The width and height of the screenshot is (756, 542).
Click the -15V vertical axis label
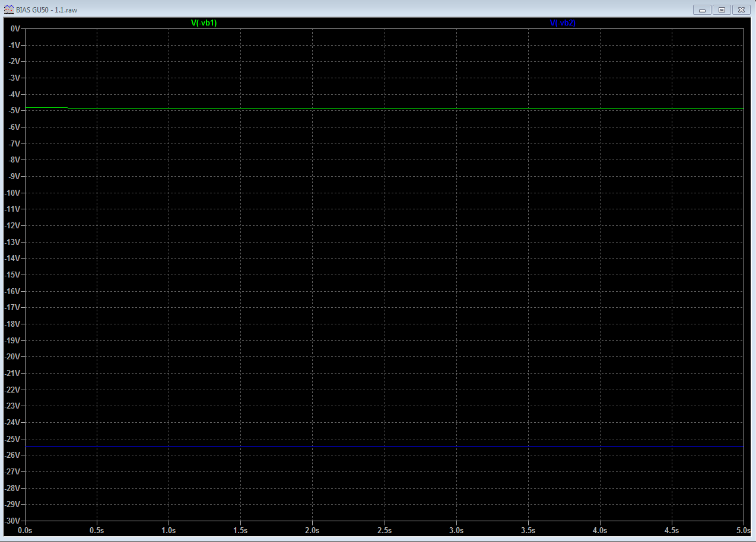point(13,275)
